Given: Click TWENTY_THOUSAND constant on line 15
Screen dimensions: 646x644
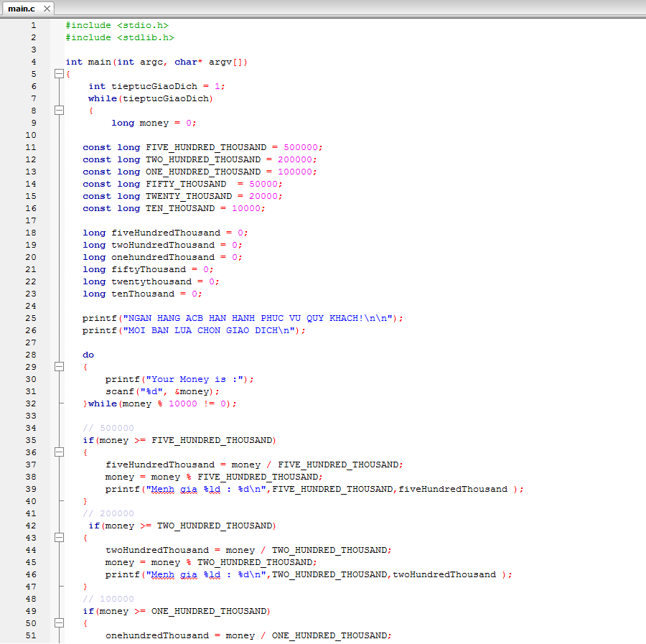Looking at the screenshot, I should coord(189,197).
